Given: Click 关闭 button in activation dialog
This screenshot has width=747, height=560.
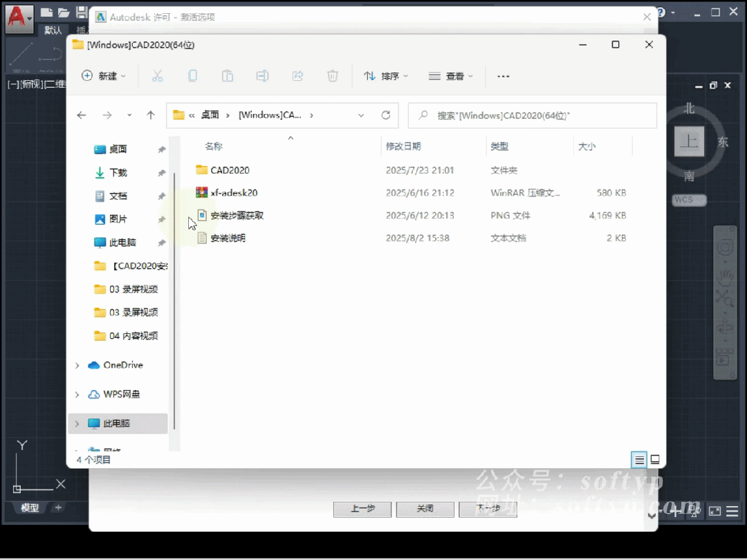Looking at the screenshot, I should (425, 509).
